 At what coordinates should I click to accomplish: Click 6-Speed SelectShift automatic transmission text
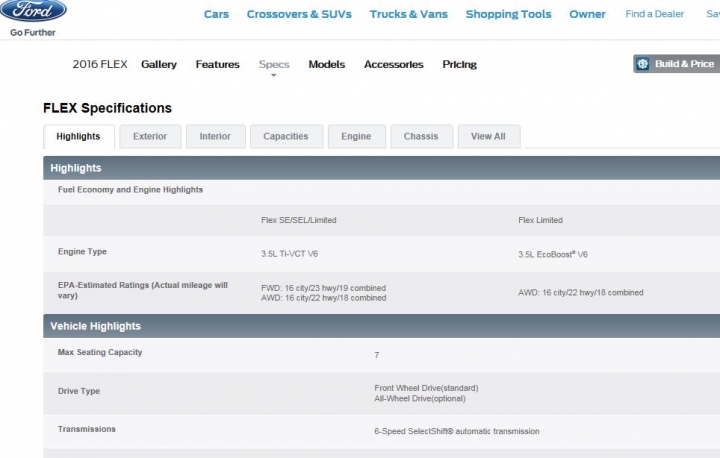[x=457, y=431]
